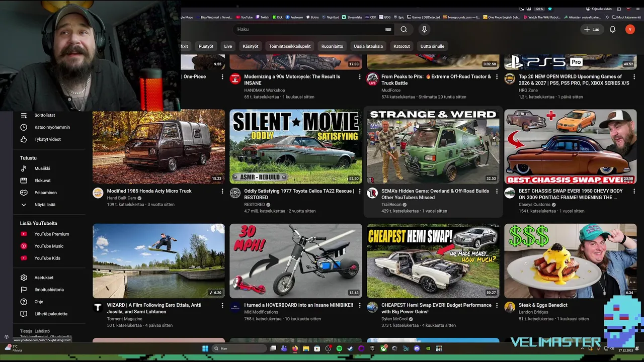Open options for BEST CHASSIS SWAP EVER video
This screenshot has height=362, width=644.
click(634, 191)
